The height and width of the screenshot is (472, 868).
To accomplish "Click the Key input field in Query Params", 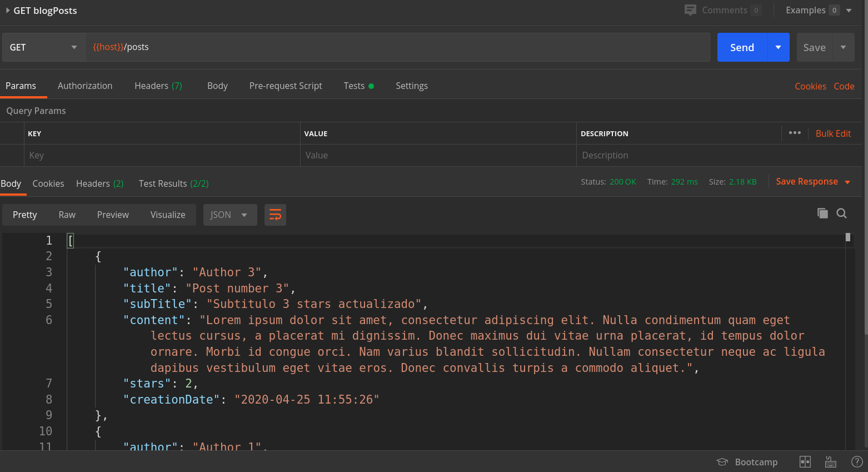I will click(x=161, y=156).
